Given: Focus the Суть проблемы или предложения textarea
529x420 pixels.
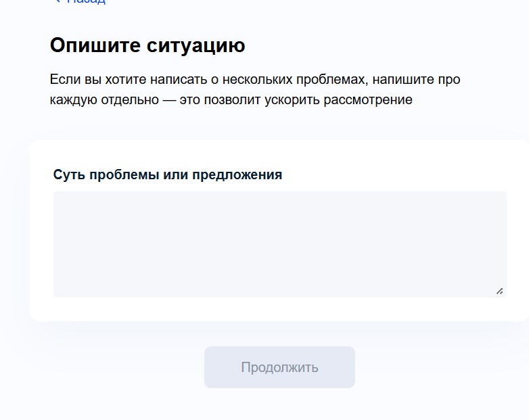Looking at the screenshot, I should click(x=279, y=244).
